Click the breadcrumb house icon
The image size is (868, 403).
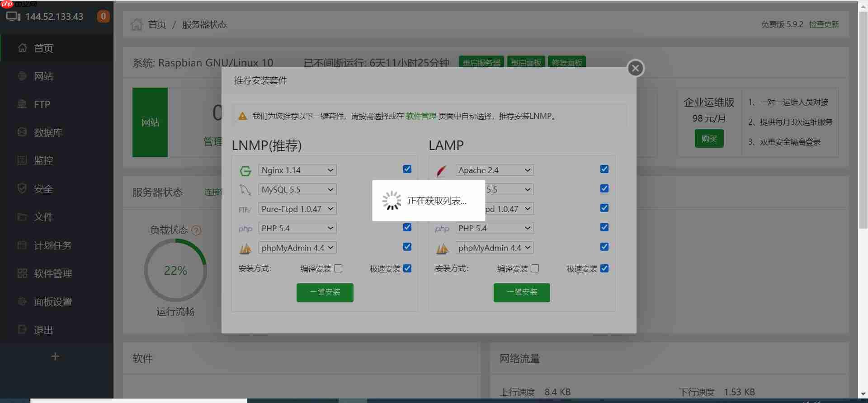tap(137, 24)
